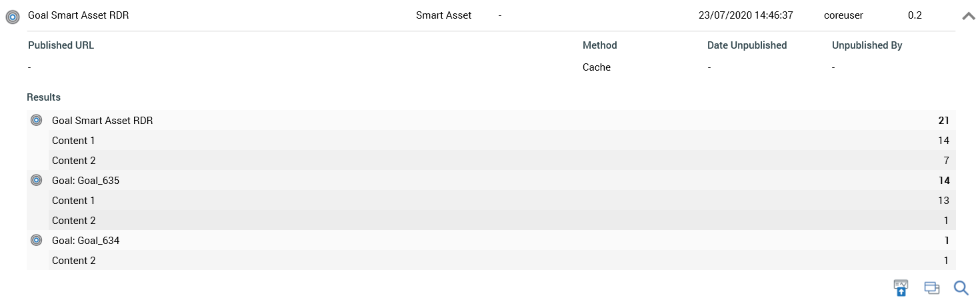The image size is (980, 302).
Task: Click Content 2 with value 7
Action: [x=73, y=161]
